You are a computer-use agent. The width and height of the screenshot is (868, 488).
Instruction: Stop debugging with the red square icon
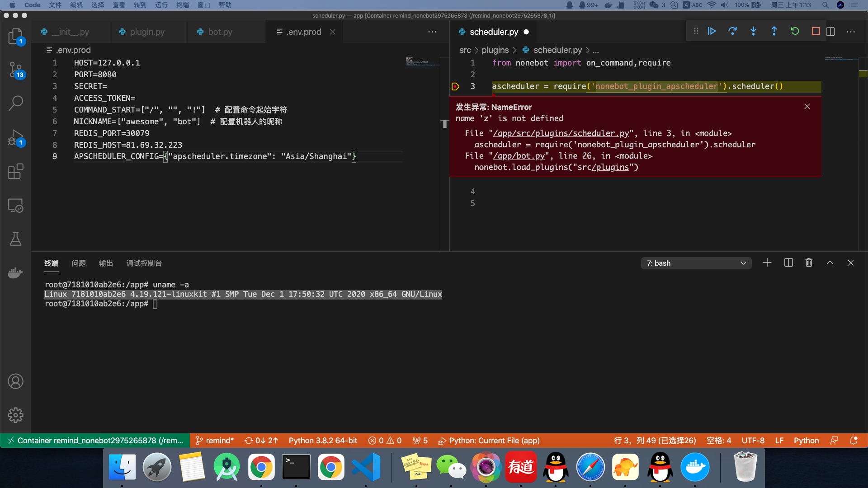pos(816,31)
